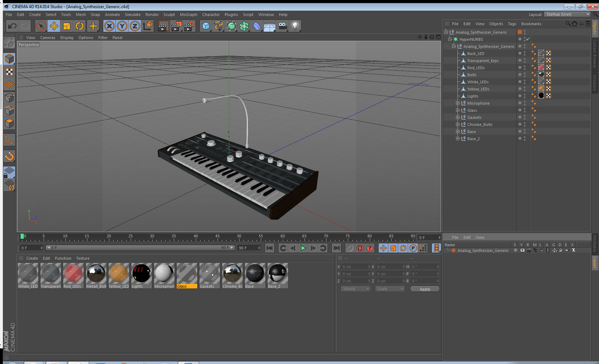Select the Yellow_LED material swatch

[119, 276]
